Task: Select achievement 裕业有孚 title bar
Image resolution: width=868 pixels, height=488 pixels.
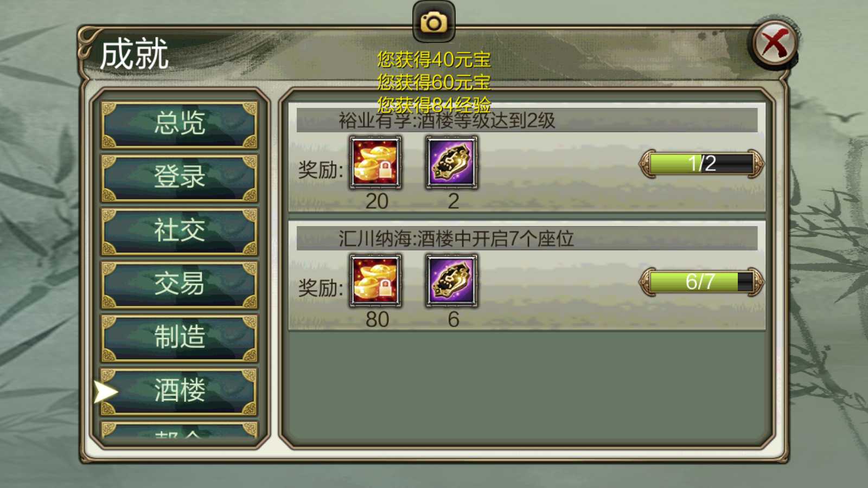Action: click(527, 120)
